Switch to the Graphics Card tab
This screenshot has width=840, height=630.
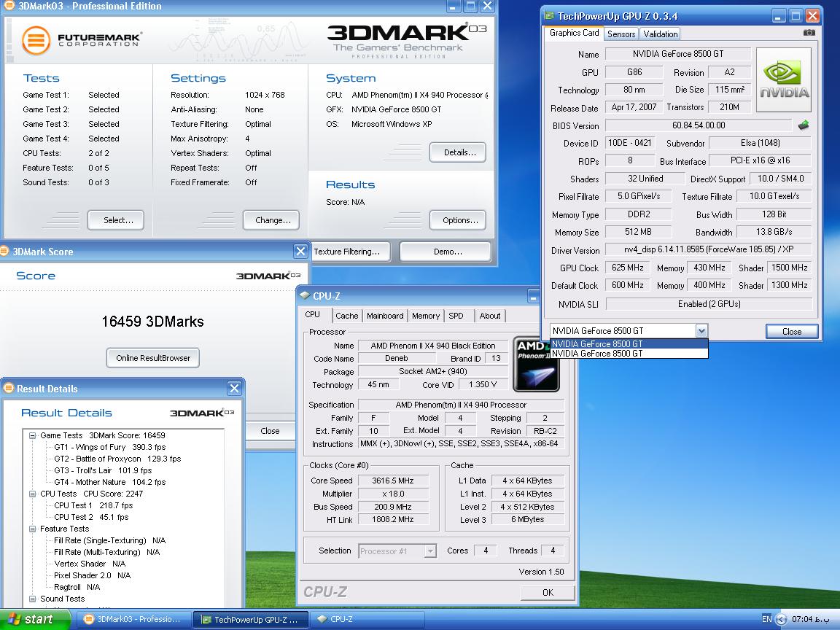click(575, 34)
